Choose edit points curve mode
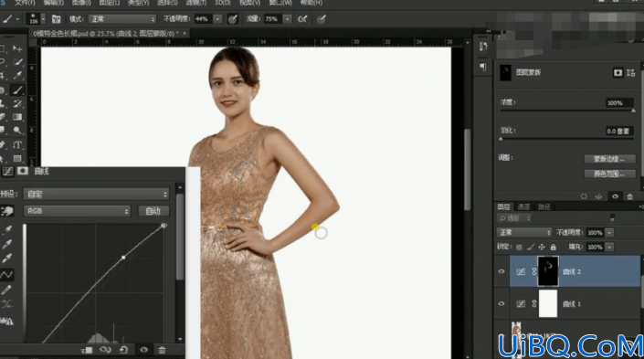Image resolution: width=644 pixels, height=359 pixels. (6, 274)
